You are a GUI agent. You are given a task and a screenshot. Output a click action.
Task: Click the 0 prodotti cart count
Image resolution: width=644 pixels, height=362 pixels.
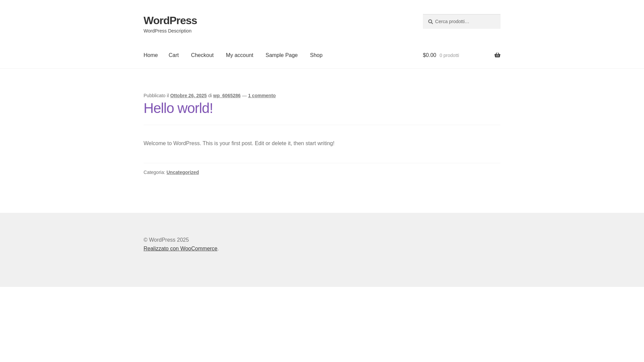449,56
